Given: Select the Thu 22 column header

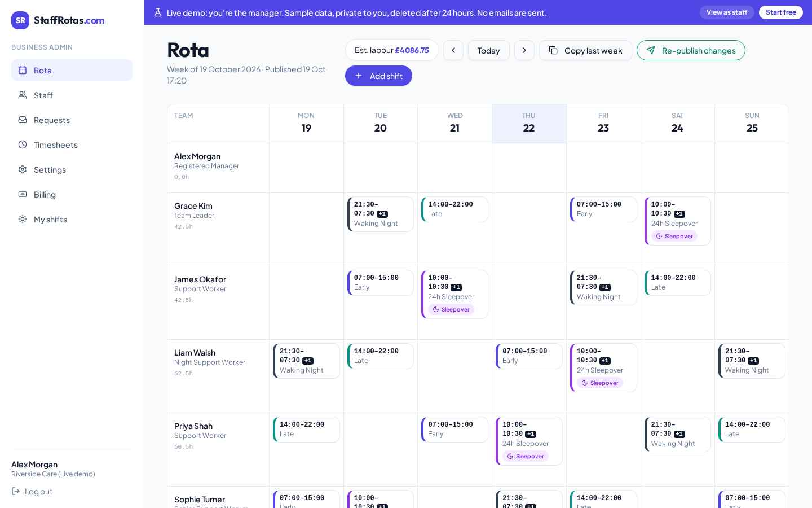Looking at the screenshot, I should click(529, 124).
